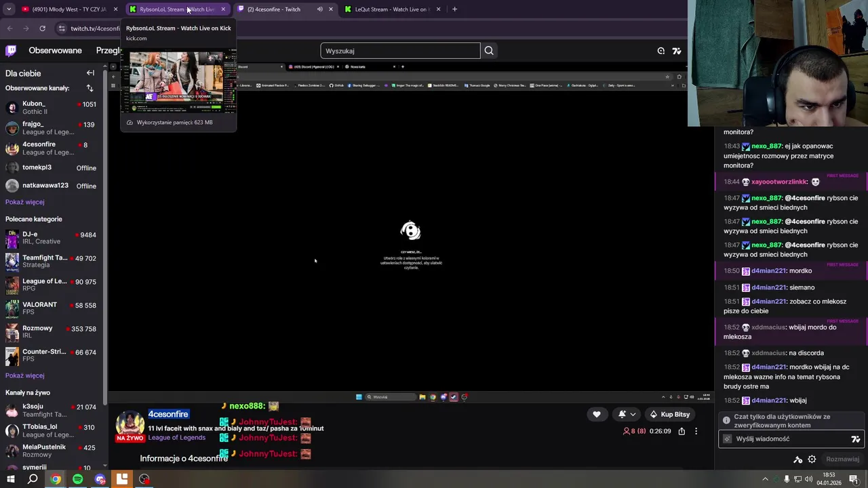868x488 pixels.
Task: Open the Counter-Strike category in sidebar
Action: (52, 355)
